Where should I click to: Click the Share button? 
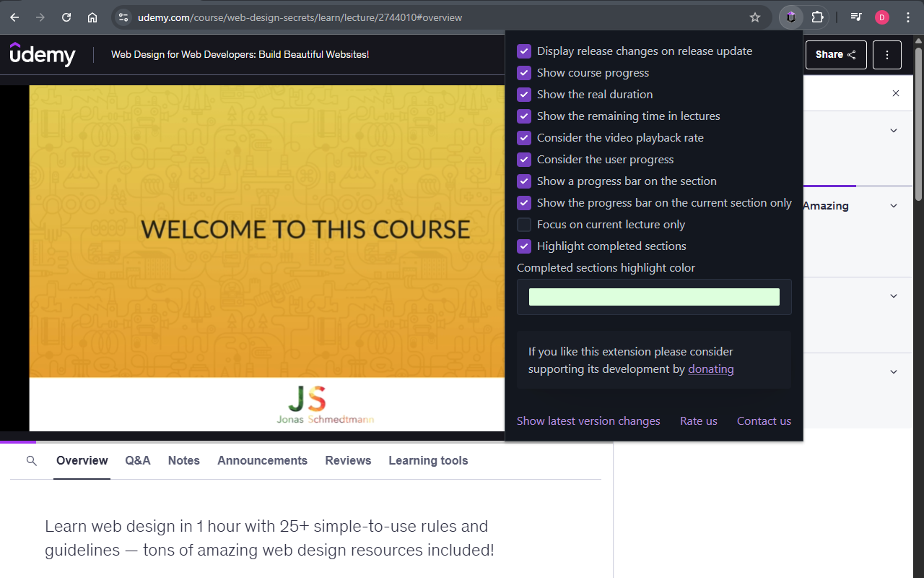point(836,55)
